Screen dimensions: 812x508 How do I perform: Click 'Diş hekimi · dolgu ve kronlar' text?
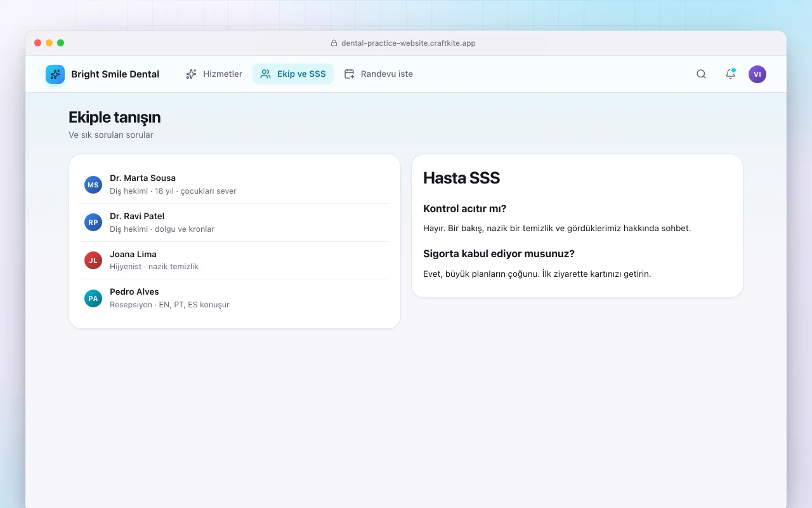click(162, 229)
